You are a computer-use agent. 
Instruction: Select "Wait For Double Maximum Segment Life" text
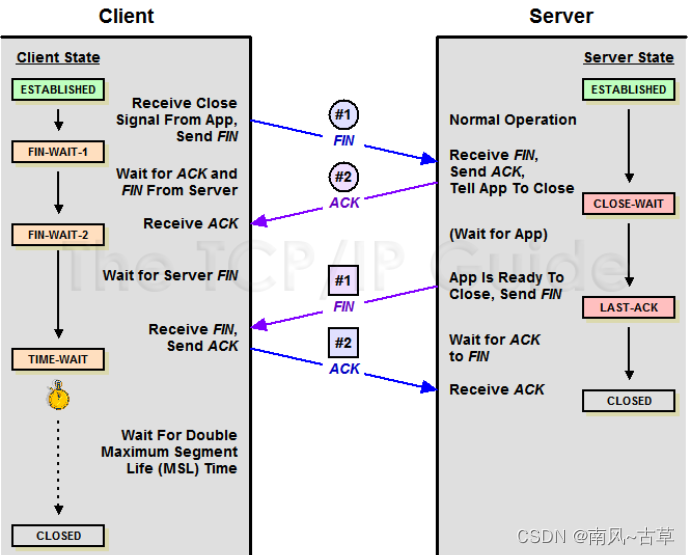[169, 452]
